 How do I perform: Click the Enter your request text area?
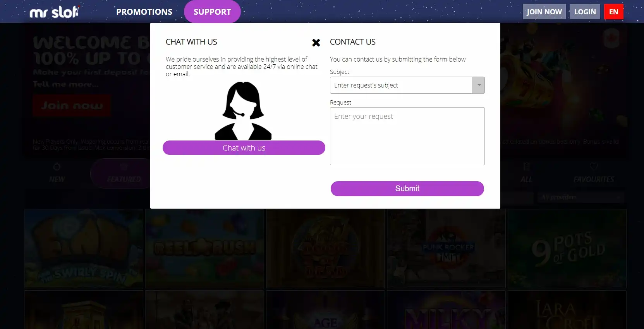point(407,136)
